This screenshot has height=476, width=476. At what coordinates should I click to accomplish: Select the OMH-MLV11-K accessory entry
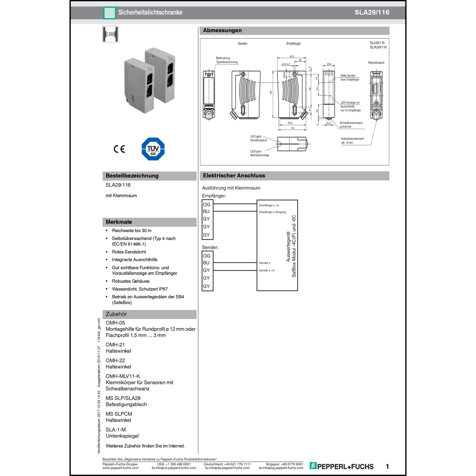point(123,376)
